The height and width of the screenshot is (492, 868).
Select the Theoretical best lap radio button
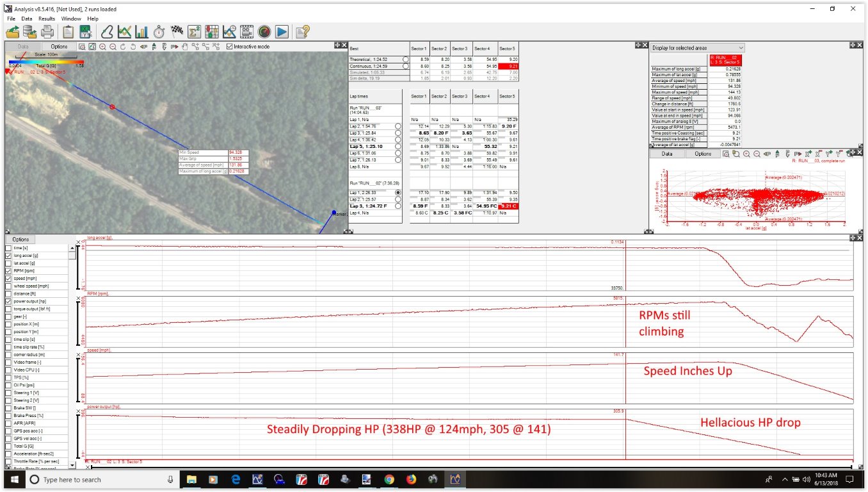405,59
